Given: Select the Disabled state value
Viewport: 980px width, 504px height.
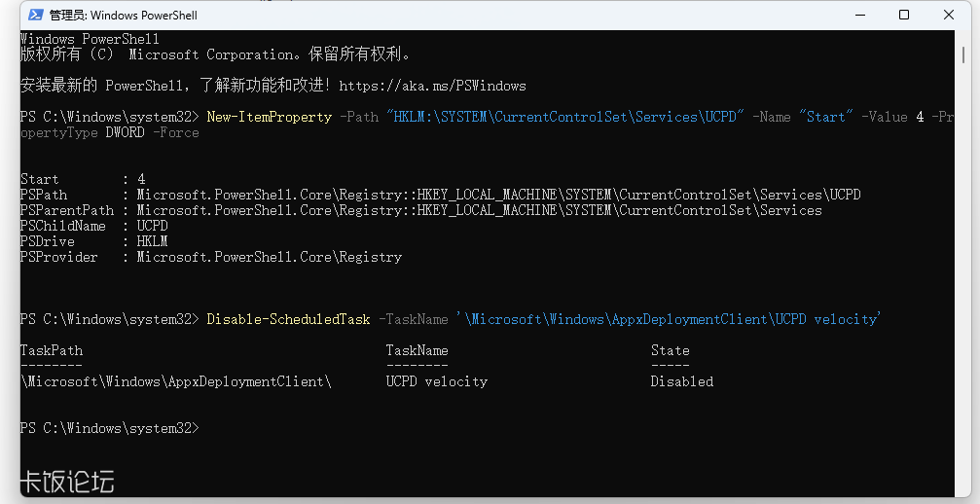Looking at the screenshot, I should 682,381.
